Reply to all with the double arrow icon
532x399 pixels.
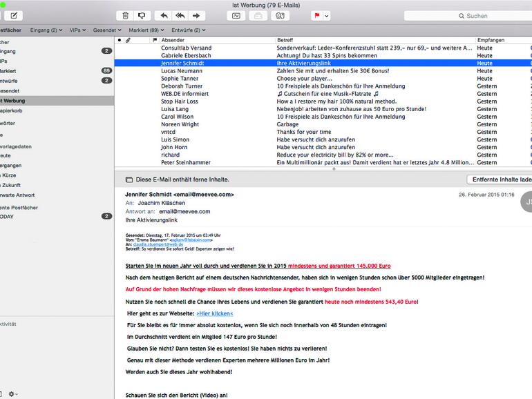point(180,16)
